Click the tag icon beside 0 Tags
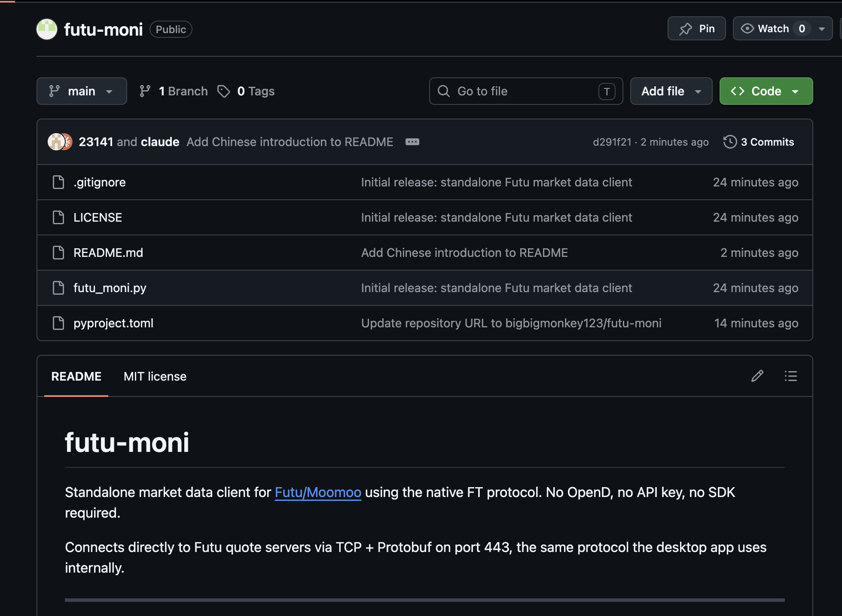842x616 pixels. tap(224, 91)
